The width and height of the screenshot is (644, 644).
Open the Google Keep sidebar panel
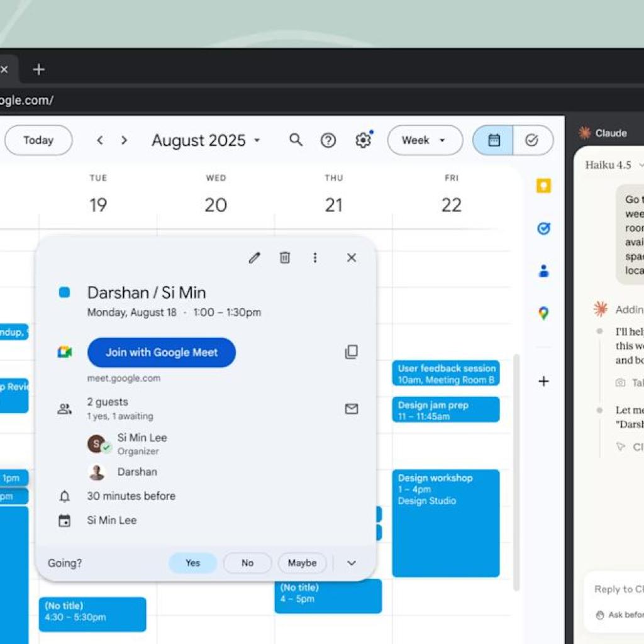[543, 186]
